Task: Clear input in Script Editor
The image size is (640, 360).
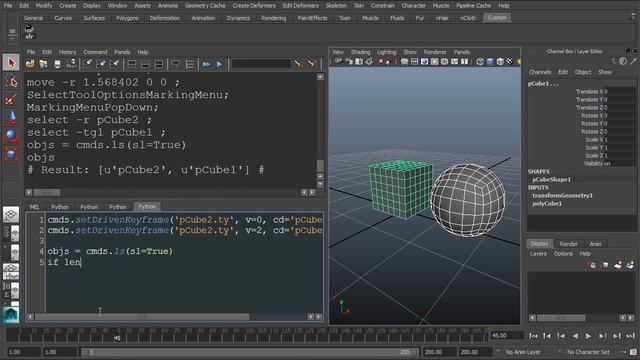Action: [x=101, y=64]
